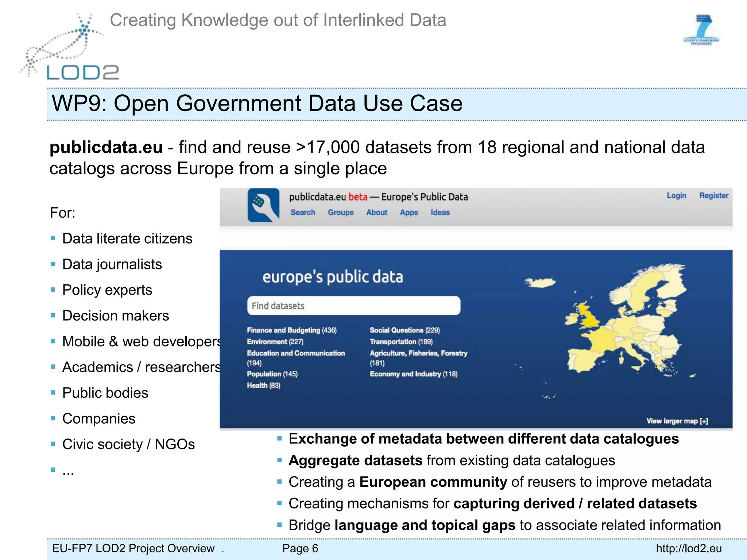The image size is (747, 560).
Task: Select Environment (227) category
Action: (275, 342)
